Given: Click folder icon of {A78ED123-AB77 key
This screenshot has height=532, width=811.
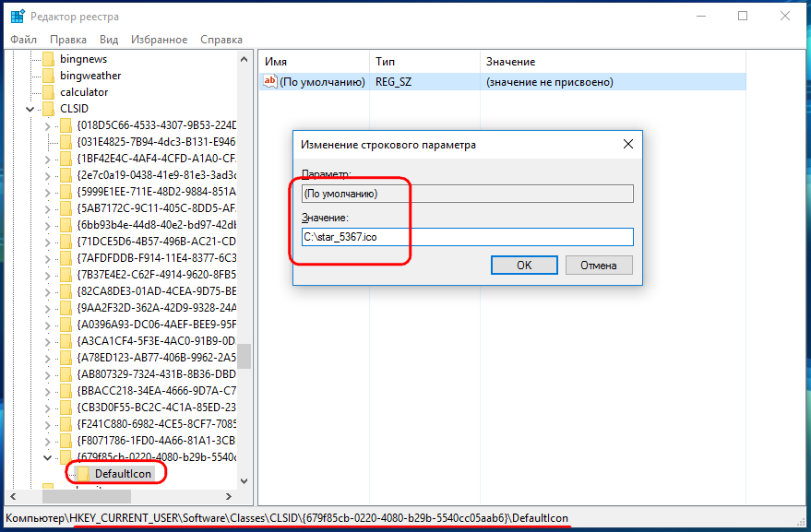Looking at the screenshot, I should (x=66, y=357).
